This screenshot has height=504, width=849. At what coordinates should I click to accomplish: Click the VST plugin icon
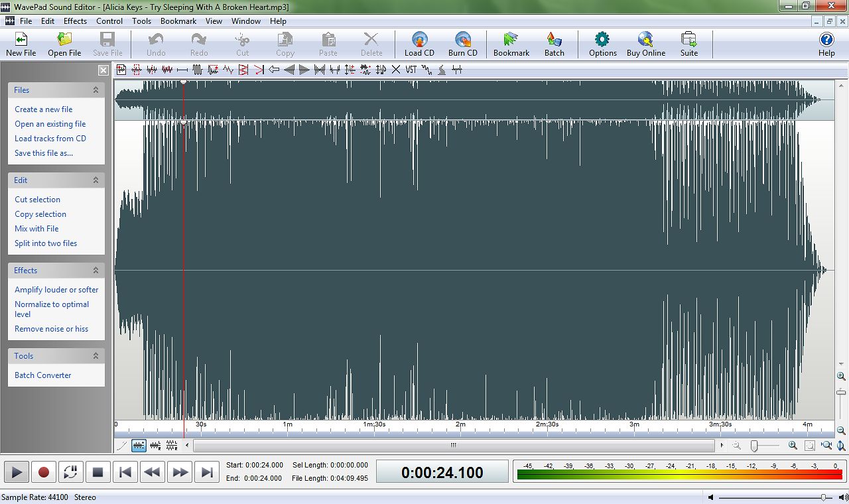(x=412, y=69)
